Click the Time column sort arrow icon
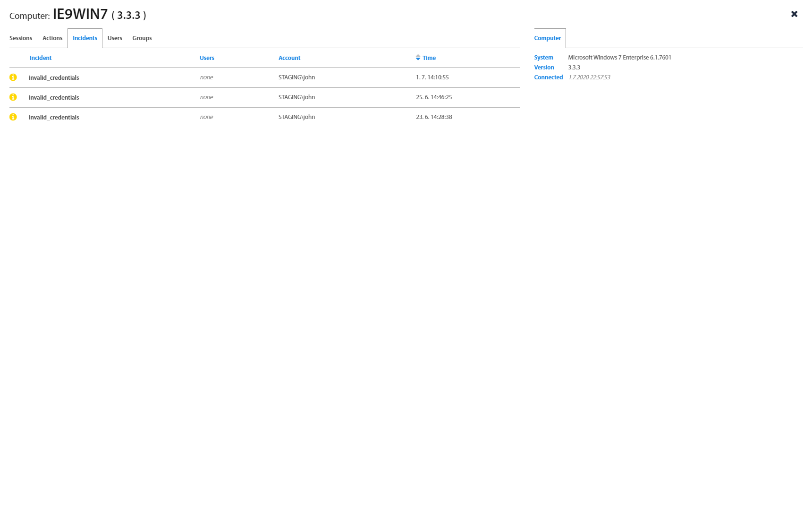The height and width of the screenshot is (510, 812). [418, 58]
